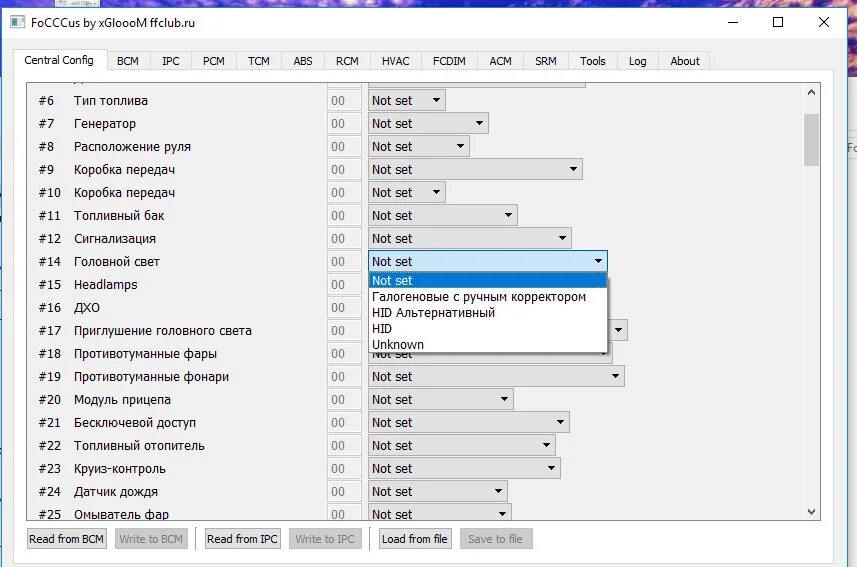
Task: Maximize the FoCCCus window
Action: point(778,22)
